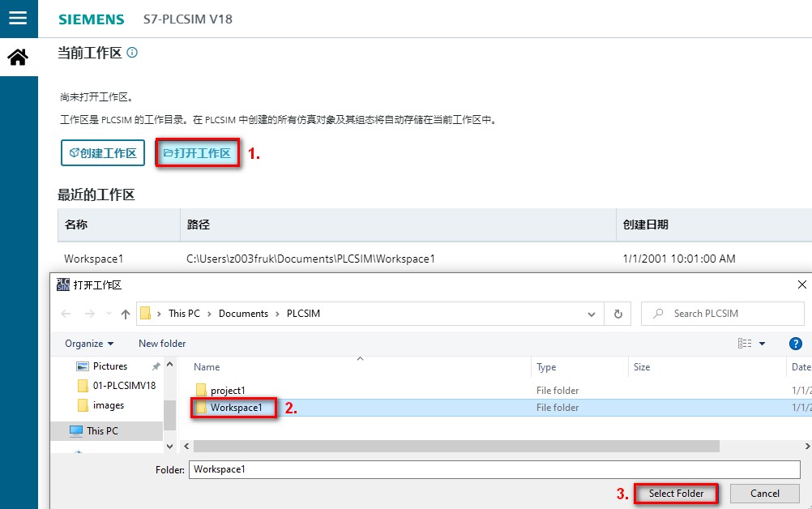Click the Folder name input field

click(494, 469)
